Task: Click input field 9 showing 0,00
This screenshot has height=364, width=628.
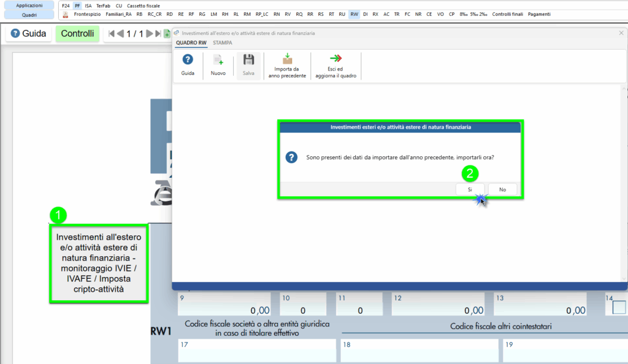Action: point(224,305)
